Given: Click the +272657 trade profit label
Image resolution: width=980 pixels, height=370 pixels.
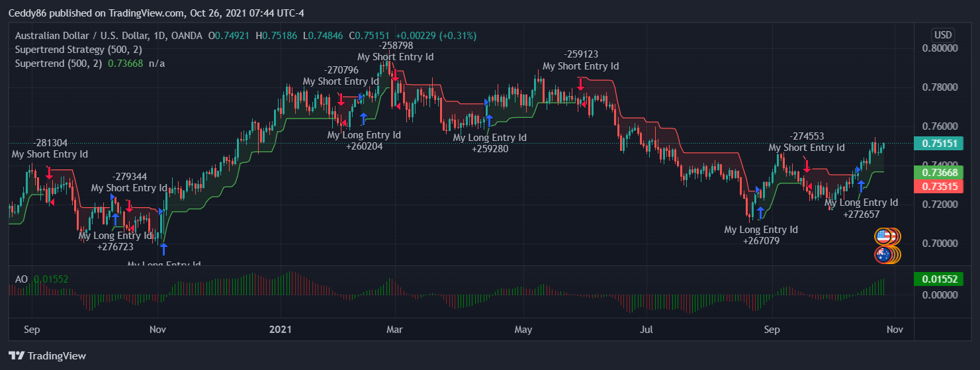Looking at the screenshot, I should click(861, 214).
